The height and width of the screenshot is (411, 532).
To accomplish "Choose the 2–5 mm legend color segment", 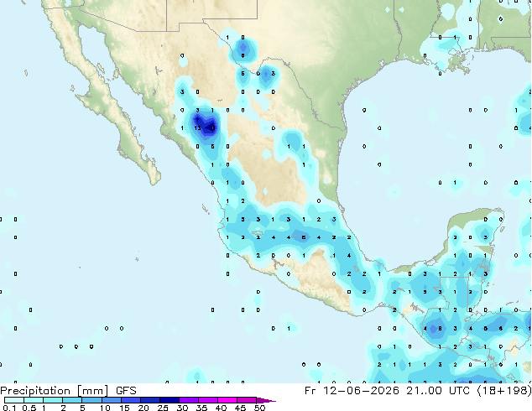I will coord(72,400).
